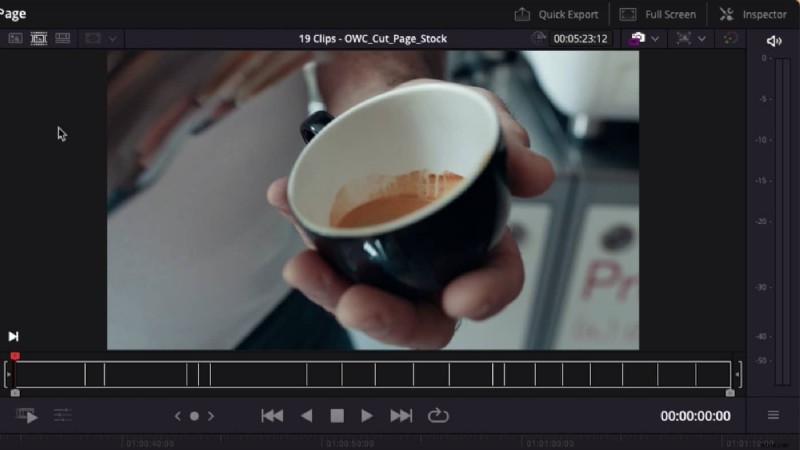800x450 pixels.
Task: Click the safe area overlay icon
Action: (x=93, y=38)
